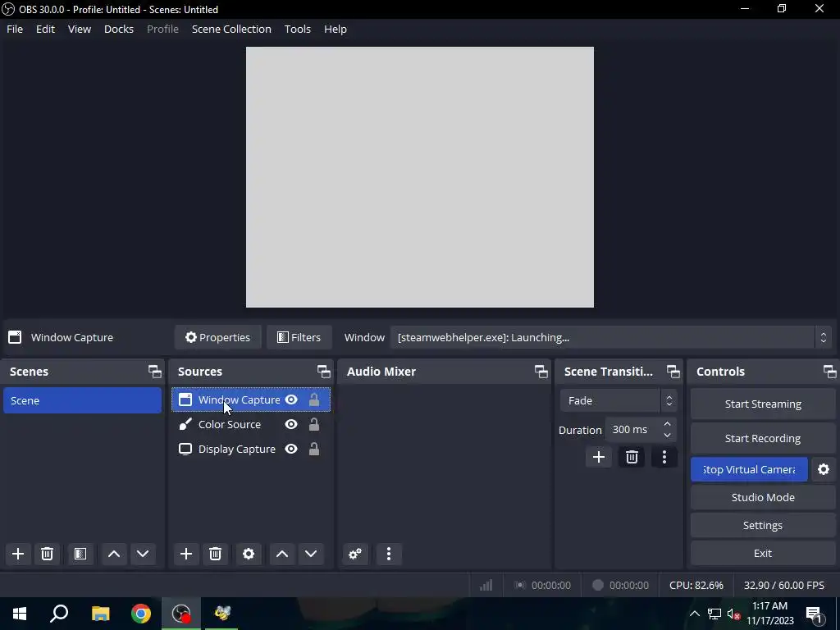This screenshot has width=840, height=630.
Task: Remove selected scene with trash icon
Action: [47, 554]
